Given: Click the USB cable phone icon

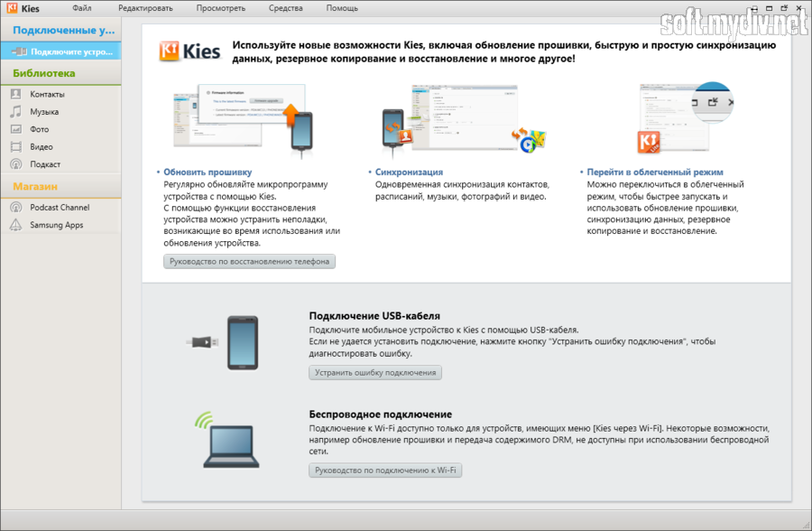Looking at the screenshot, I should (x=223, y=343).
